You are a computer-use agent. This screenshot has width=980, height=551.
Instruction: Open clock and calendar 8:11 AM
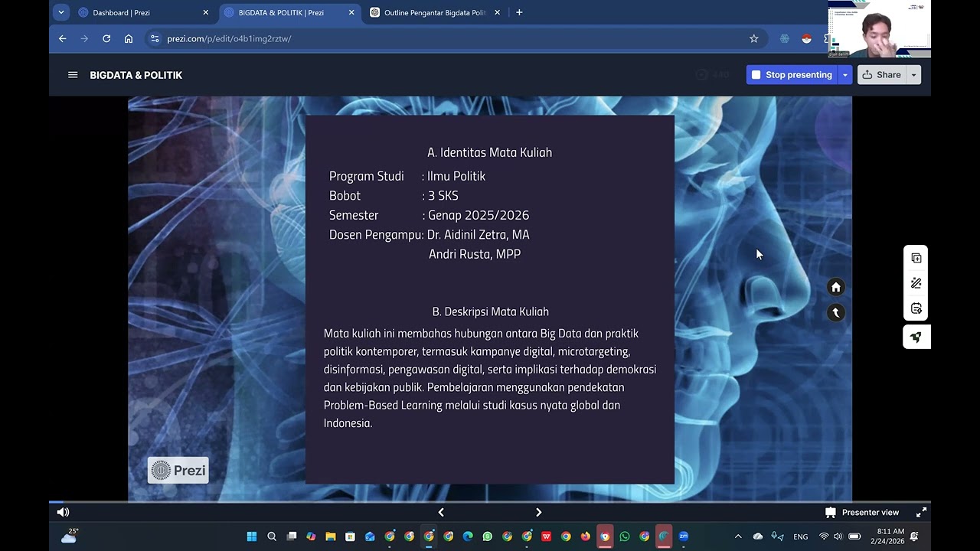[x=888, y=536]
